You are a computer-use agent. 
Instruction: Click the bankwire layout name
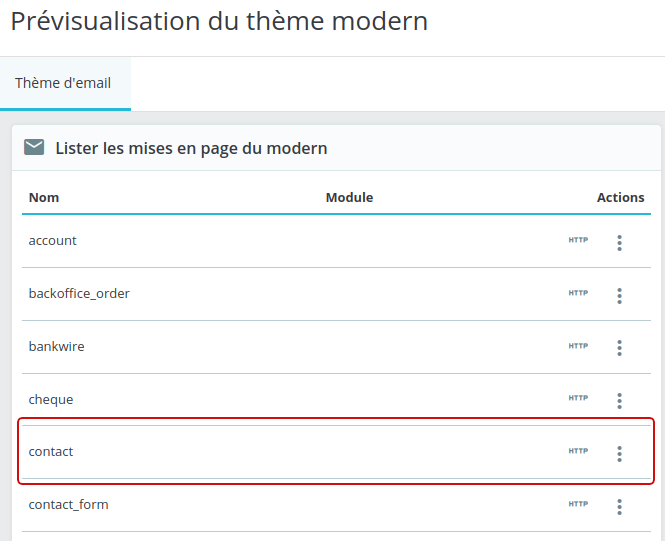point(57,346)
